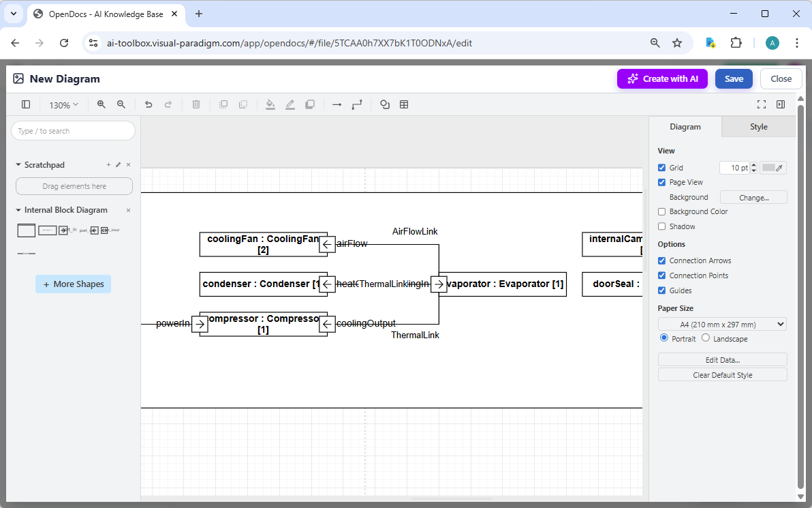The height and width of the screenshot is (508, 812).
Task: Click the Create with AI button
Action: (661, 78)
